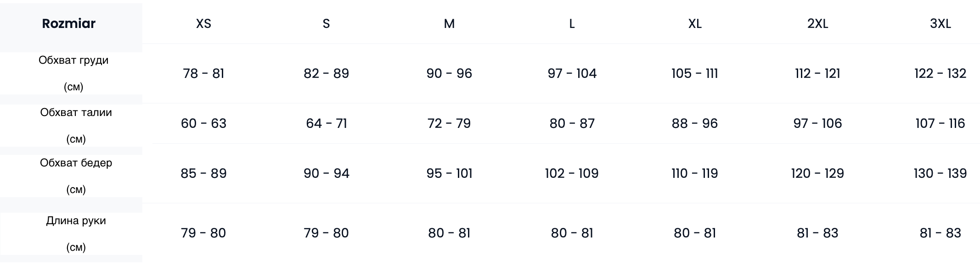The image size is (980, 265).
Task: Select the 3XL size column header
Action: (940, 24)
